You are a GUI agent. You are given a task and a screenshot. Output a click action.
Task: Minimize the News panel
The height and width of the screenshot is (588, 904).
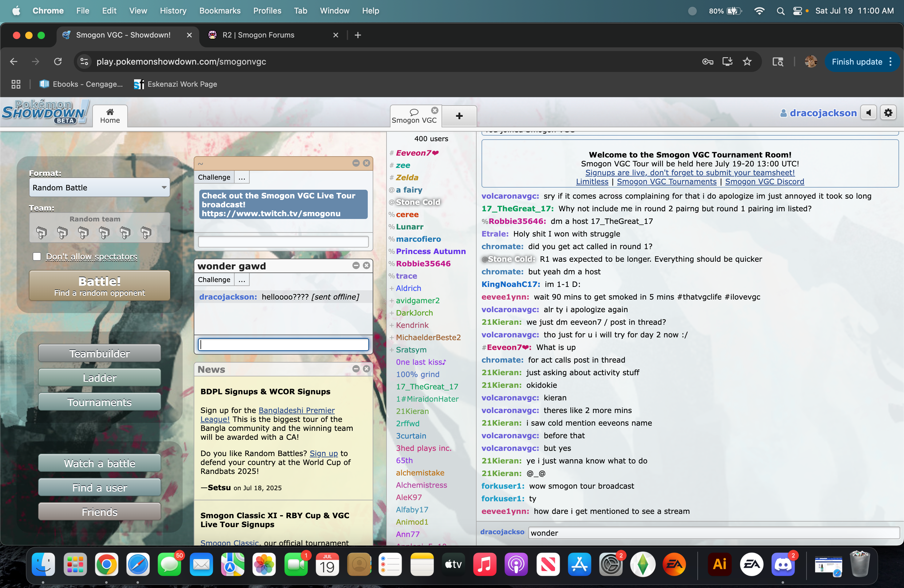(356, 369)
